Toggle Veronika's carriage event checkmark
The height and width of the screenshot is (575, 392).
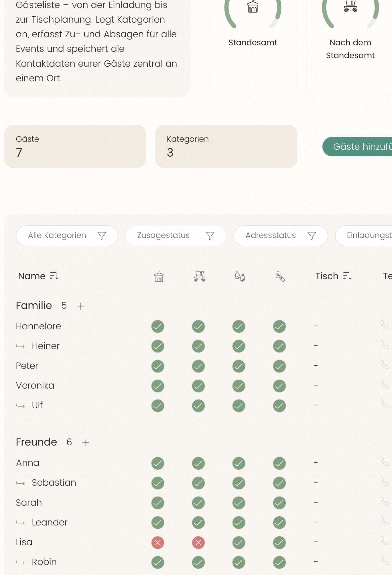(x=198, y=386)
